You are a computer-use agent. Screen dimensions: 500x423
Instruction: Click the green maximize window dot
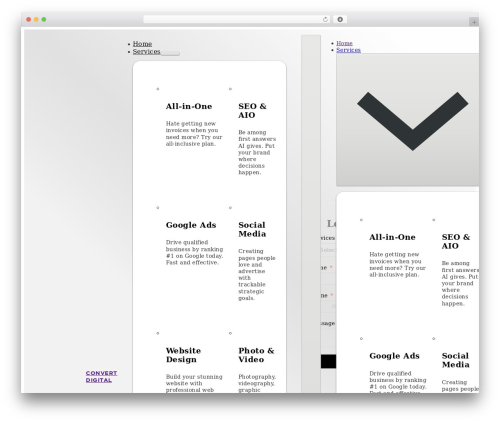click(44, 20)
